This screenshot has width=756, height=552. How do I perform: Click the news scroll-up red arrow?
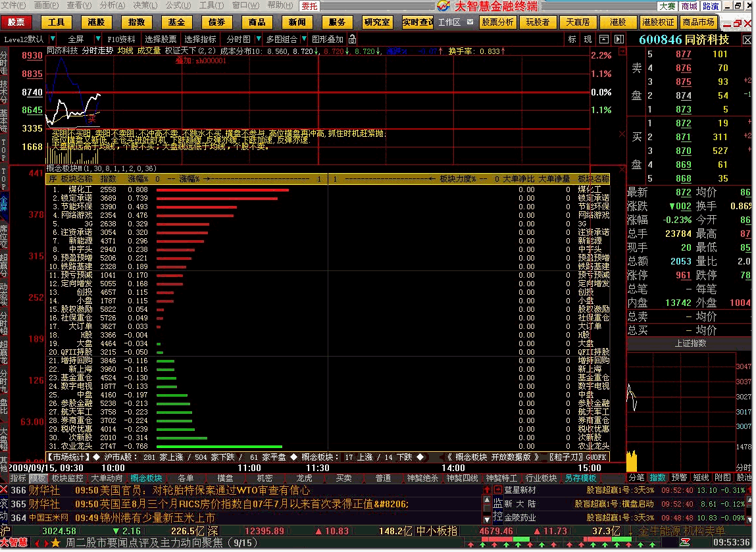(487, 489)
